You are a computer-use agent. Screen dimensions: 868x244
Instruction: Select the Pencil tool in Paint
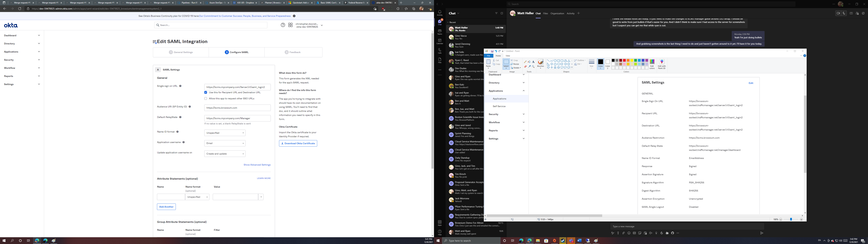[x=525, y=62]
